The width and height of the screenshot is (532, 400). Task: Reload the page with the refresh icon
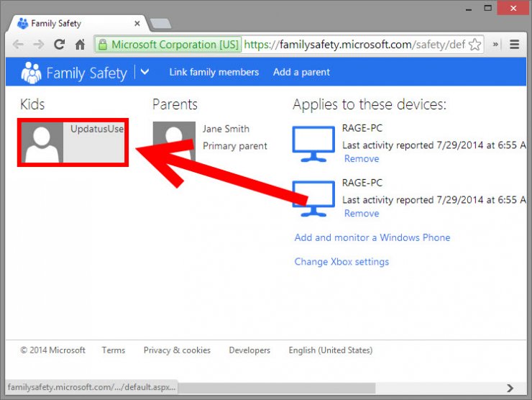60,44
